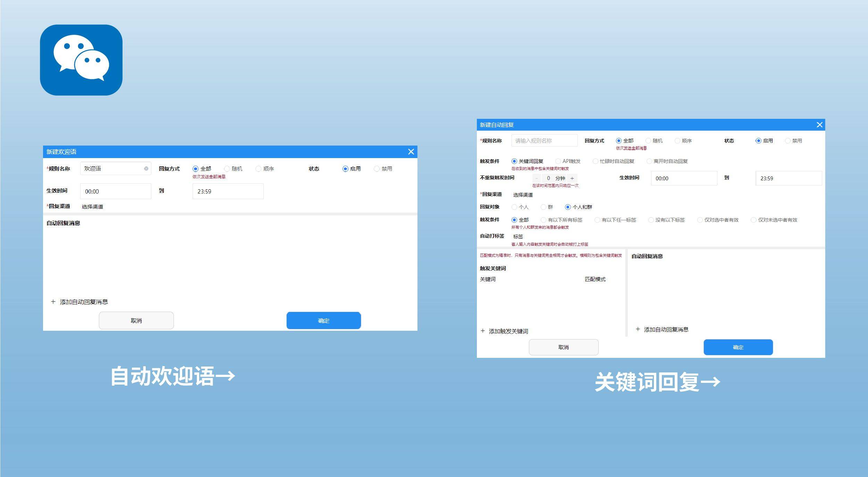
Task: Decrease the 不重复触发时间 minutes value
Action: point(537,178)
